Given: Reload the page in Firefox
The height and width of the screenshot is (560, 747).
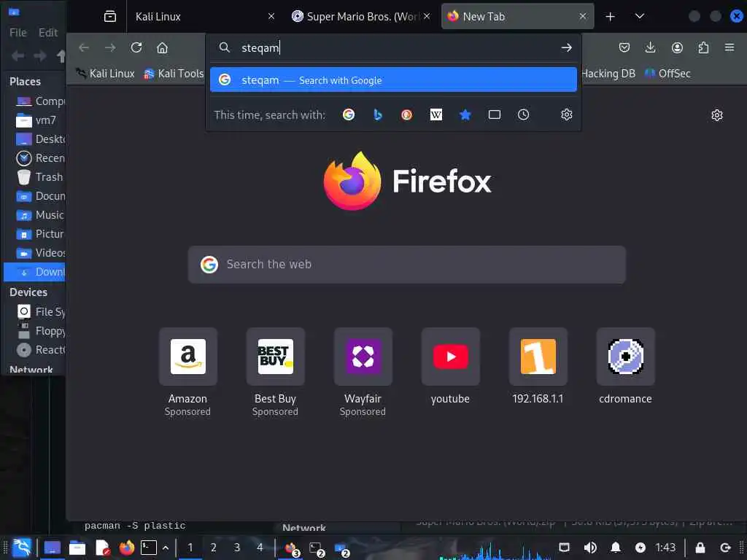Looking at the screenshot, I should pyautogui.click(x=136, y=47).
